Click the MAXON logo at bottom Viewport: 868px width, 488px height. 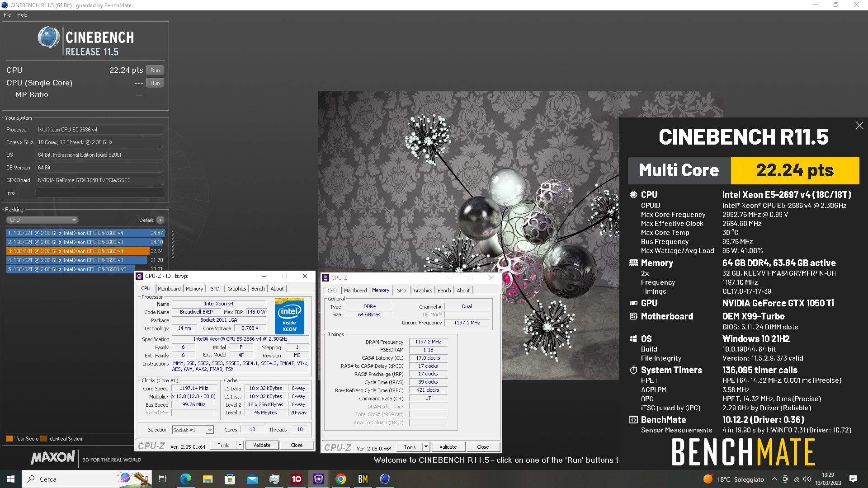(x=53, y=458)
